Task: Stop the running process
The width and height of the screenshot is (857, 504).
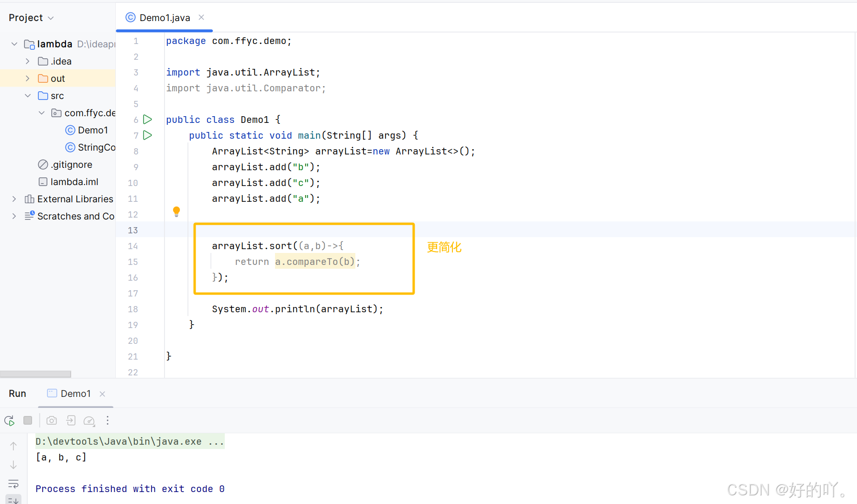Action: pyautogui.click(x=28, y=420)
